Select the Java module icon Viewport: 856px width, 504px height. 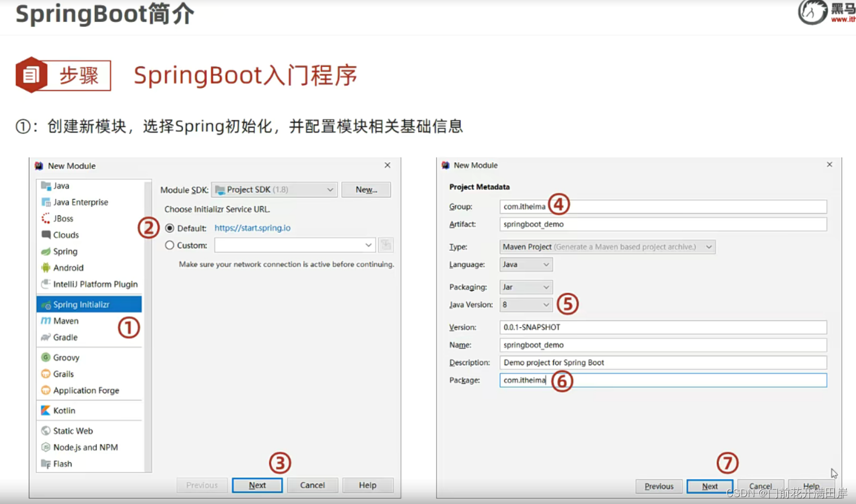click(46, 186)
